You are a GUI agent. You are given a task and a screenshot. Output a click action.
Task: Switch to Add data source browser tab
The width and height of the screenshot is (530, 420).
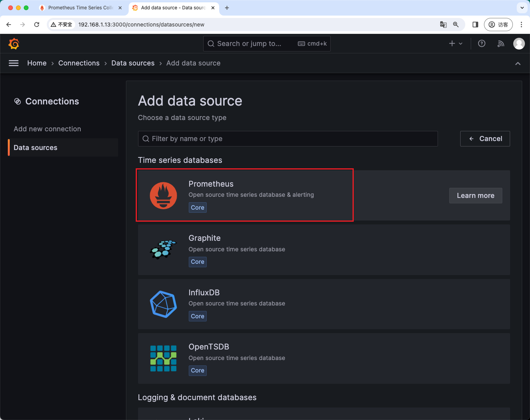click(173, 8)
